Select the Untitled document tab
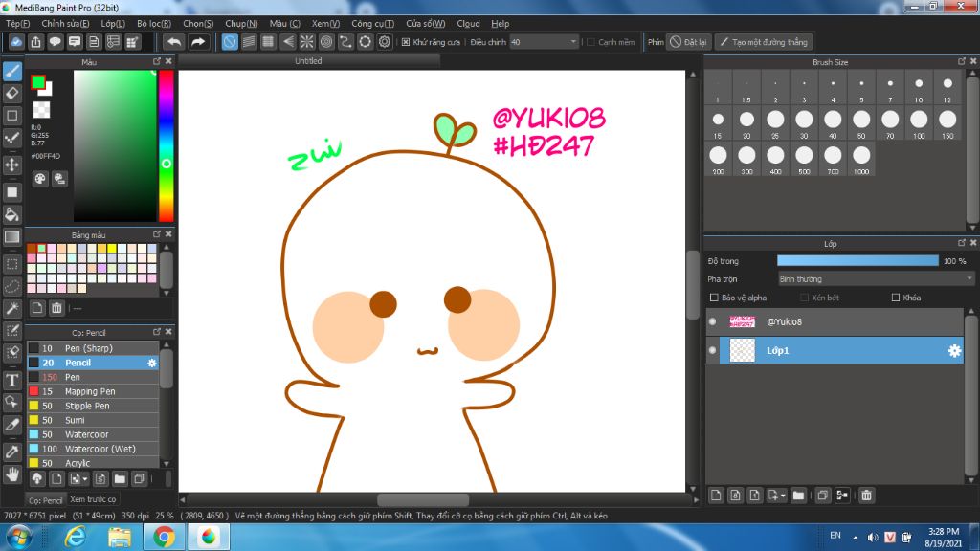 pos(309,61)
